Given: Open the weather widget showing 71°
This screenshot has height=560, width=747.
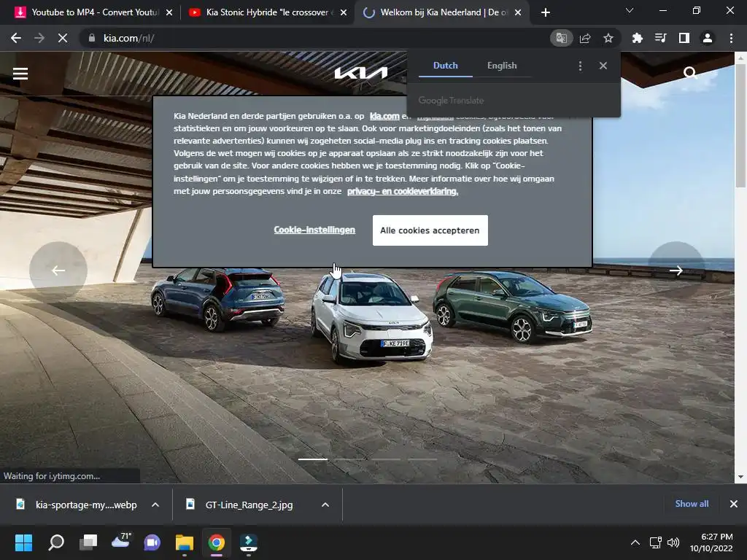Looking at the screenshot, I should 120,541.
